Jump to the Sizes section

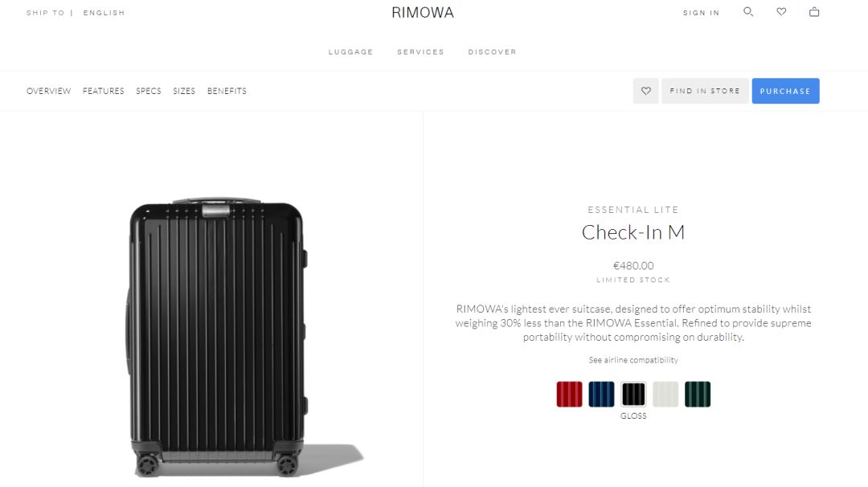(x=184, y=91)
